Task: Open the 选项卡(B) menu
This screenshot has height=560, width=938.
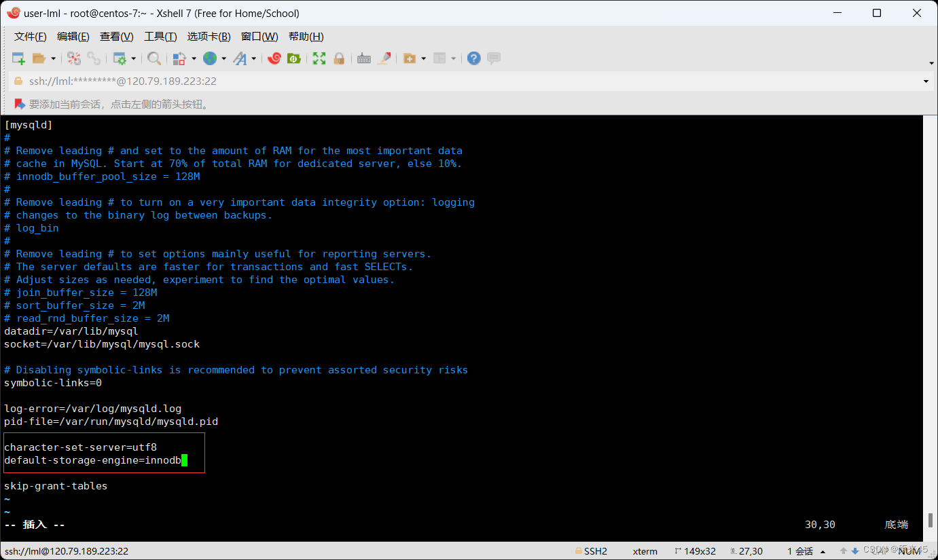Action: (x=209, y=37)
